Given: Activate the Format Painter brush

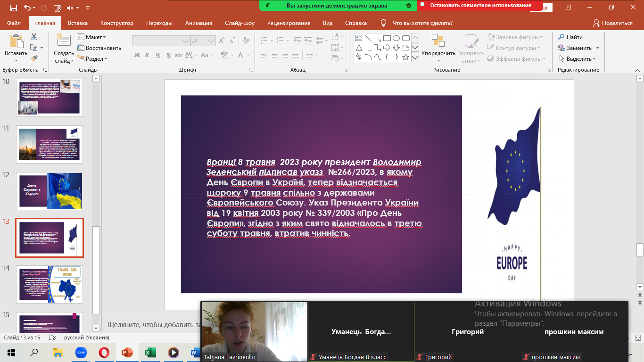Looking at the screenshot, I should point(34,58).
